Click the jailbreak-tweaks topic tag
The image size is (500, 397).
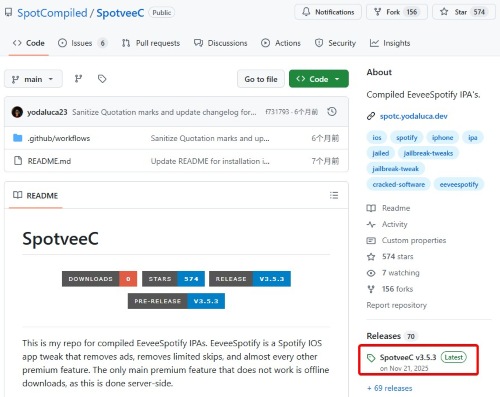[x=428, y=153]
